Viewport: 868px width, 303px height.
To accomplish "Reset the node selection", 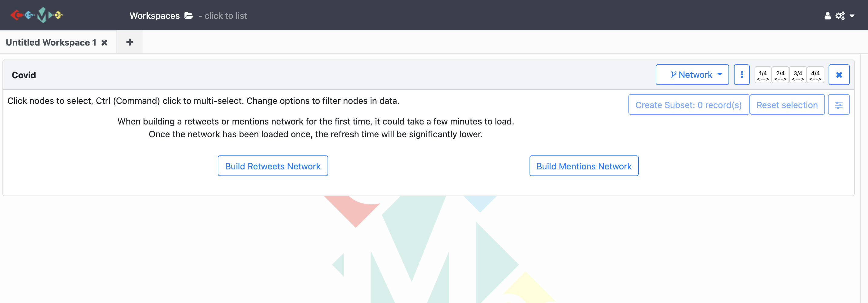I will (x=787, y=105).
